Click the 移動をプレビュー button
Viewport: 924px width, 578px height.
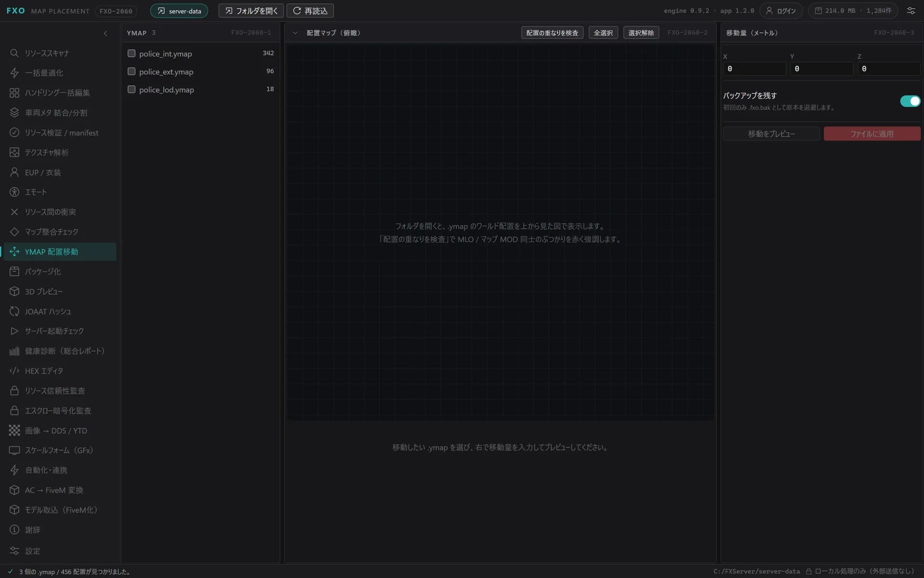tap(771, 134)
